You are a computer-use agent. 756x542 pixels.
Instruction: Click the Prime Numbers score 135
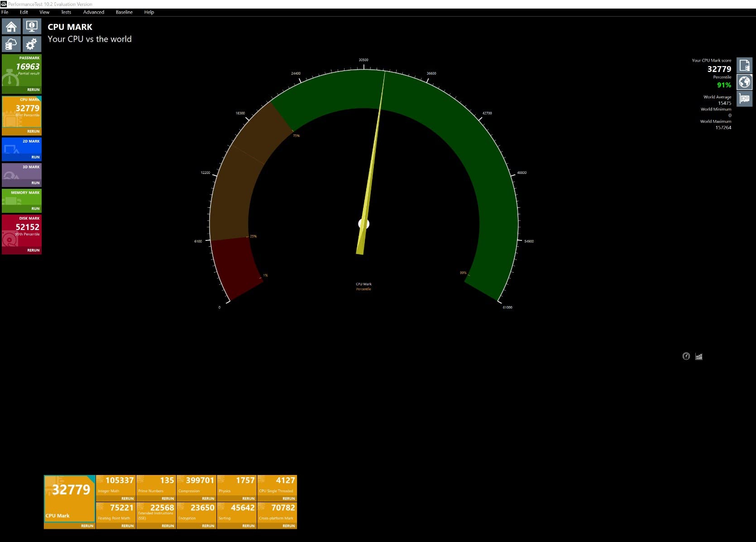167,480
